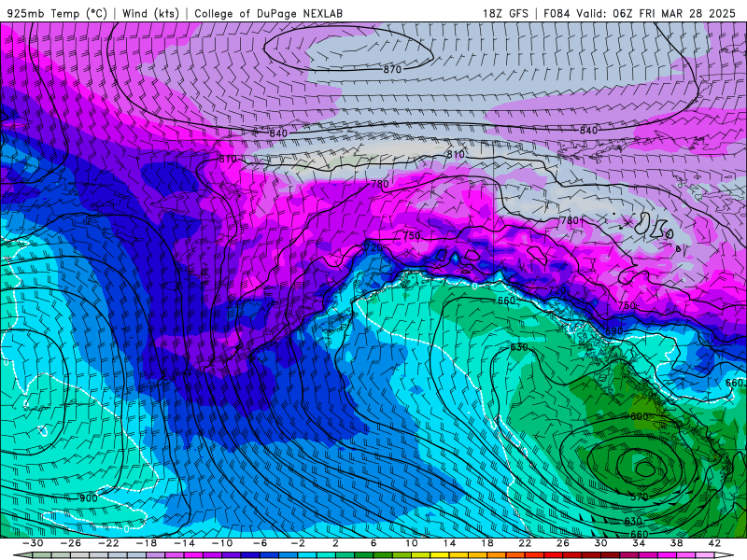747x560 pixels.
Task: Click the "925mb Temp (°C)" title text
Action: pos(57,13)
